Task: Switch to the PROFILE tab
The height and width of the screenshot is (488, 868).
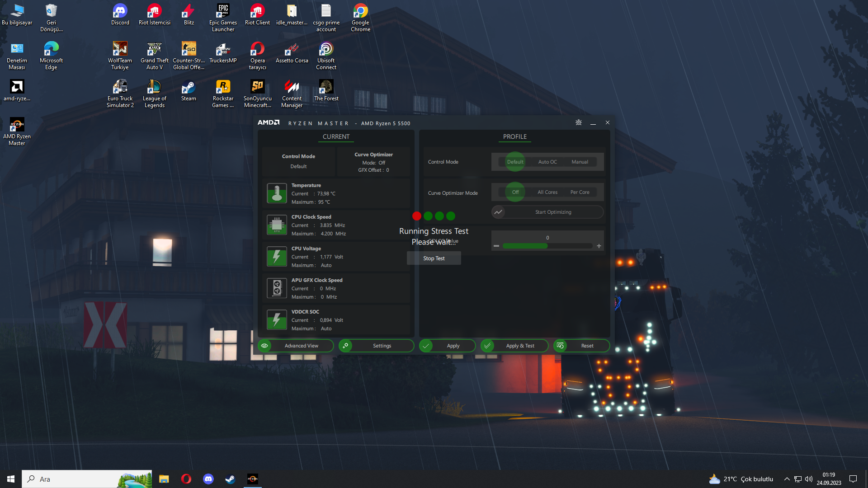Action: pyautogui.click(x=514, y=136)
